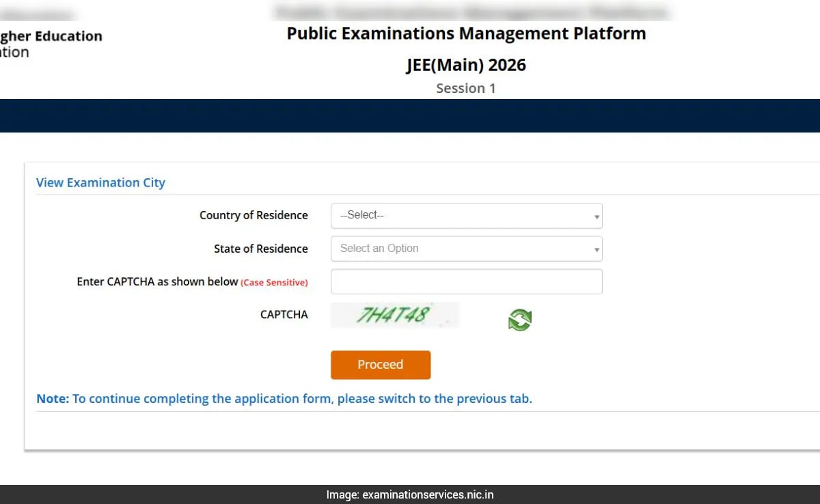This screenshot has height=504, width=820.
Task: Reload the CAPTCHA image using refresh arrows
Action: pyautogui.click(x=519, y=320)
